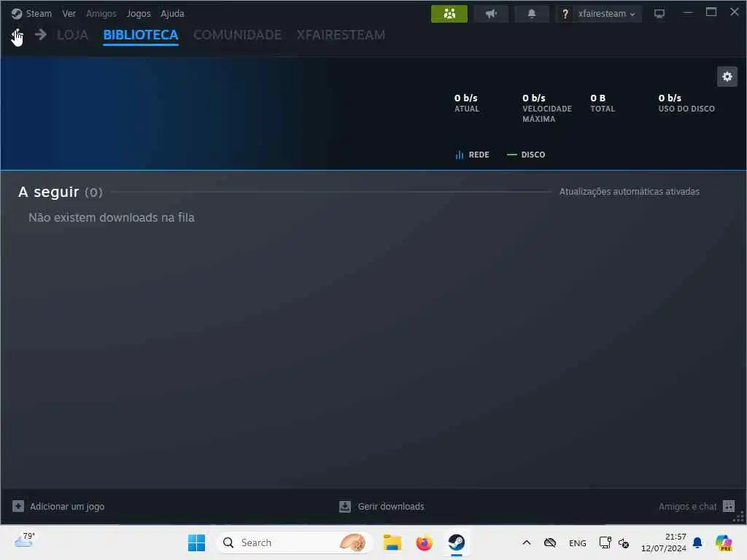Click the 0 B TOTAL statistic
This screenshot has height=560, width=747.
click(603, 103)
